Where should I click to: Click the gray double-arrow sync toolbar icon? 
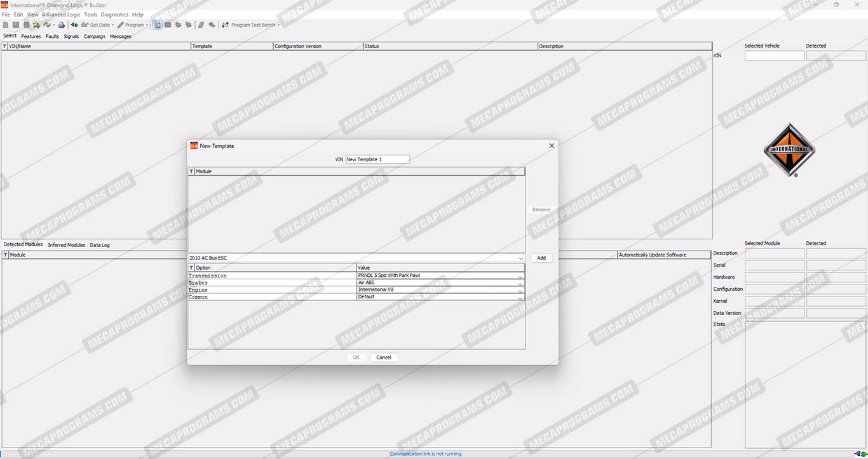point(46,25)
